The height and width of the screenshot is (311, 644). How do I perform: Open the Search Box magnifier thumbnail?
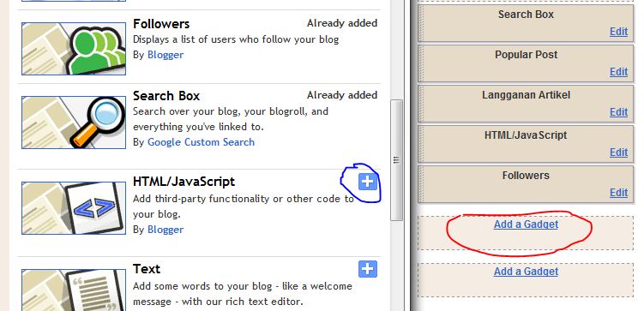coord(74,123)
